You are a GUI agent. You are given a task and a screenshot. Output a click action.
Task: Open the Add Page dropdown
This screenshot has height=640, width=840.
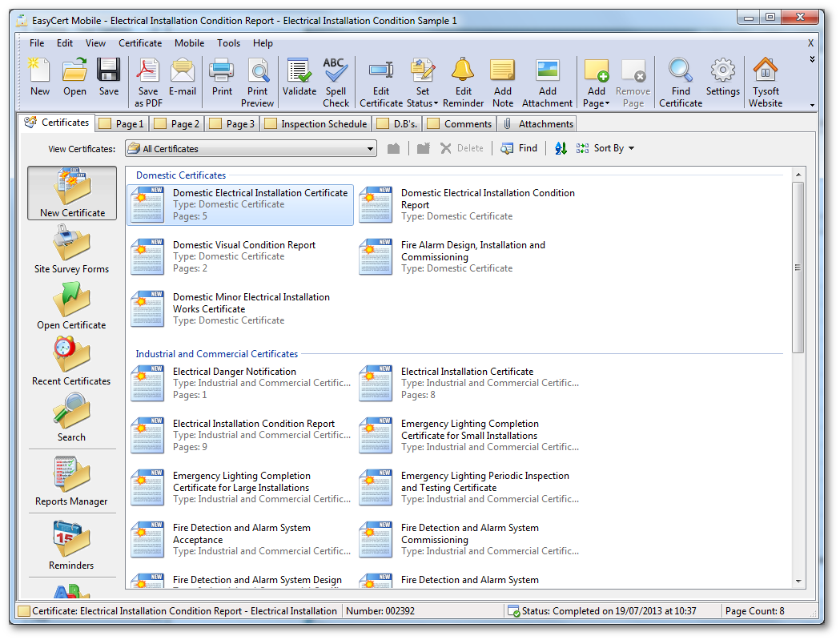click(x=597, y=83)
